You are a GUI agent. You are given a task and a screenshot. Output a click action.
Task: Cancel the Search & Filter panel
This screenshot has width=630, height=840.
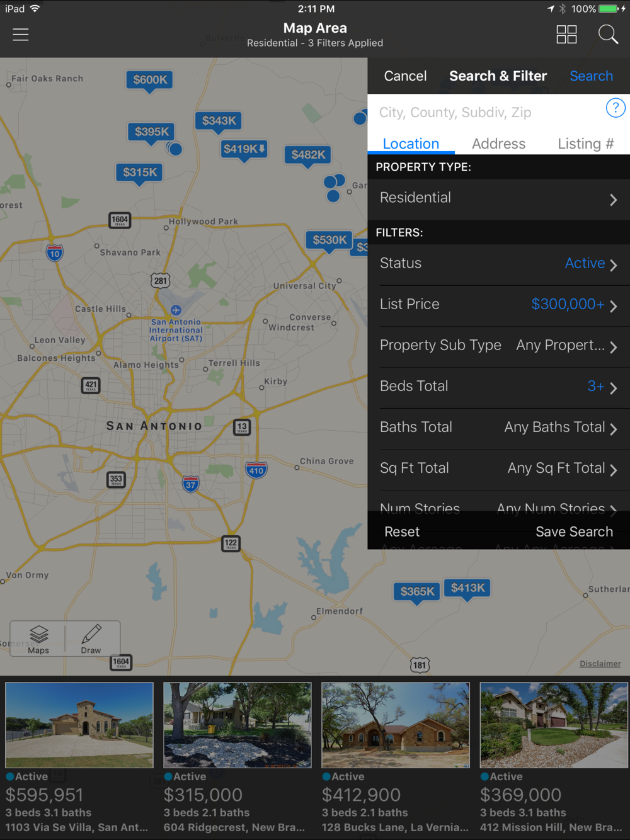pos(405,76)
